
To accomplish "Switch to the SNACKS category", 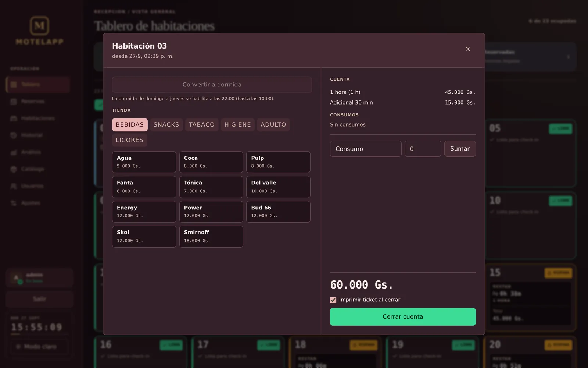I will click(x=166, y=125).
